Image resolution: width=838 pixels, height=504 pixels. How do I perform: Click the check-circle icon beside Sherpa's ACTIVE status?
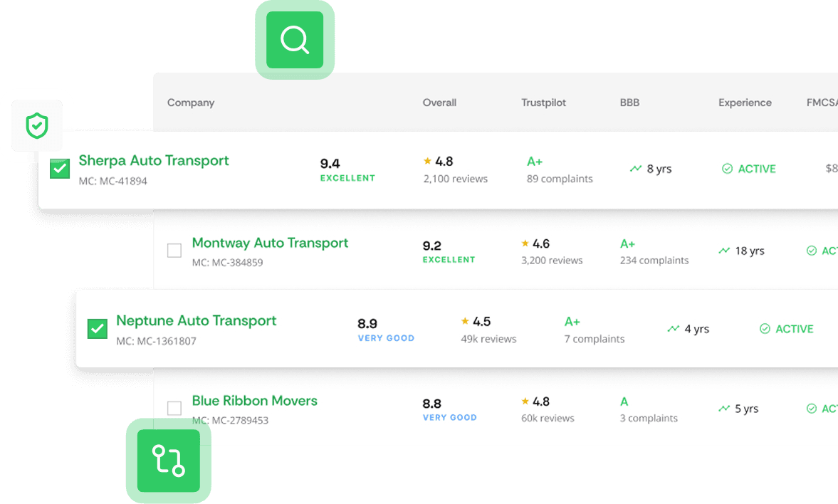[727, 169]
